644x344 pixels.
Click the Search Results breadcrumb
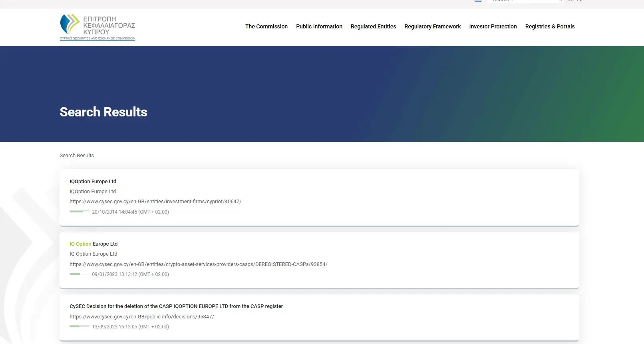click(x=77, y=156)
